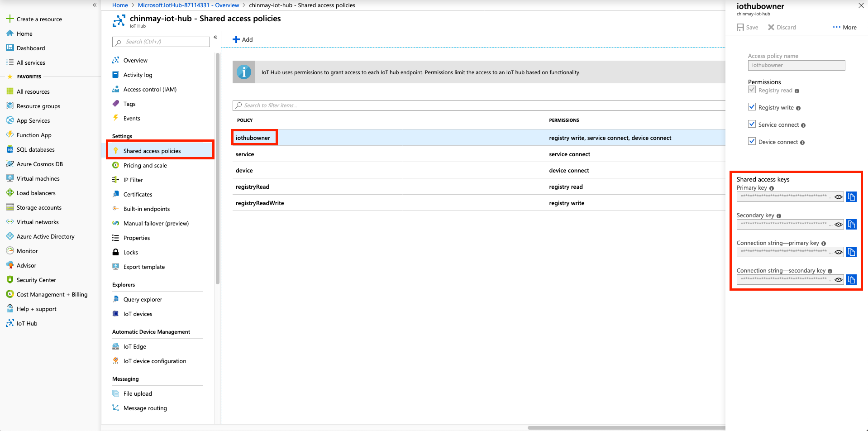
Task: Toggle the Registry read checkbox
Action: coord(752,90)
